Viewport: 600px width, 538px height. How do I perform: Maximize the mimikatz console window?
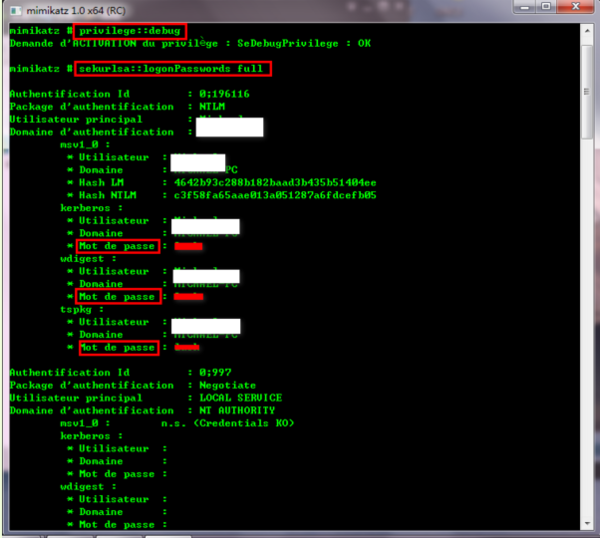(x=546, y=7)
